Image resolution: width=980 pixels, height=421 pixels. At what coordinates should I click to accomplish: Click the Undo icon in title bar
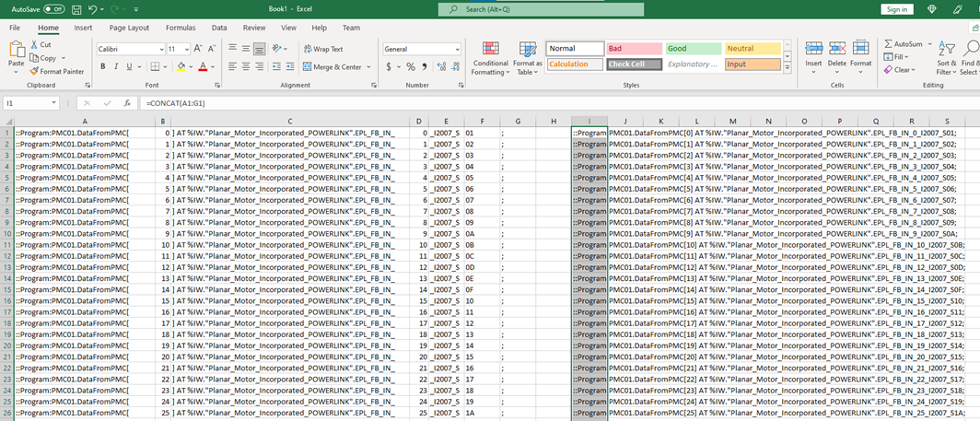click(92, 9)
